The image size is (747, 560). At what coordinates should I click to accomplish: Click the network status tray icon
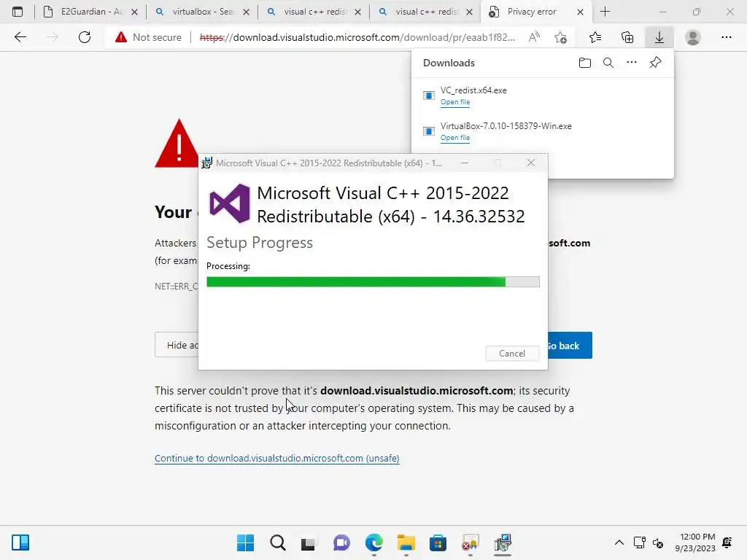[x=639, y=542]
